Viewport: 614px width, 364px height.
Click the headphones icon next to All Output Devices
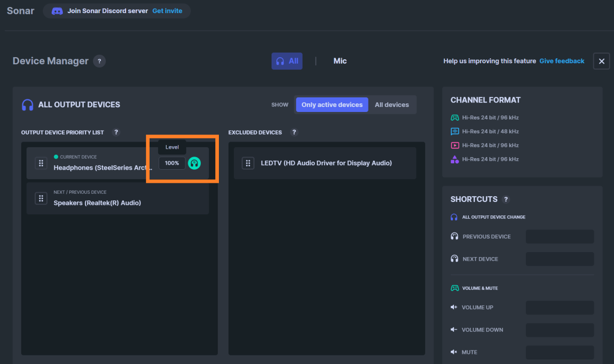28,104
